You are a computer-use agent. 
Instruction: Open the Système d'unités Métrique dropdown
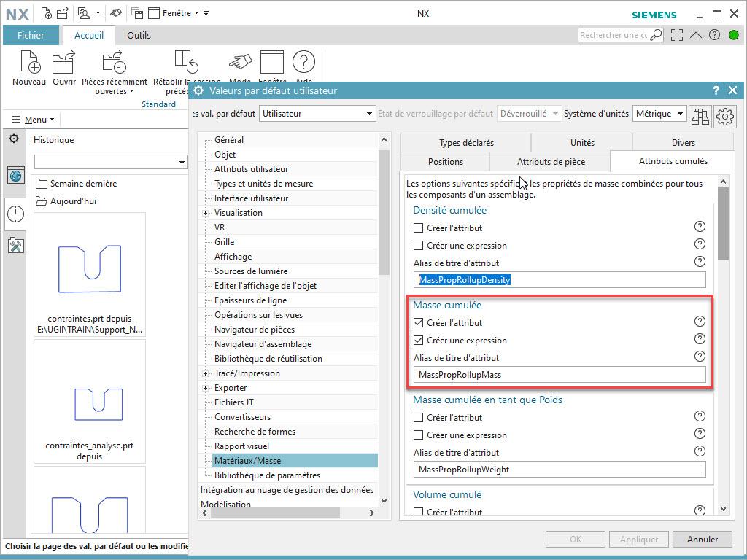point(659,114)
